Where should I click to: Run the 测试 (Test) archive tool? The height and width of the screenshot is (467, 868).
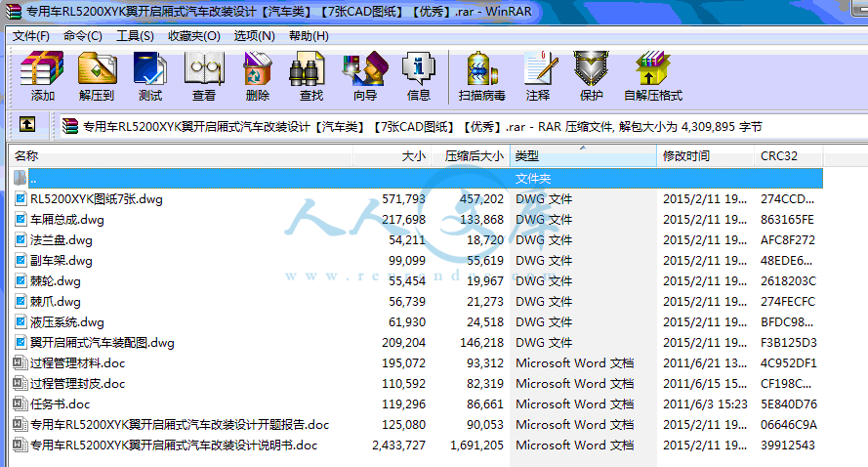click(x=150, y=68)
